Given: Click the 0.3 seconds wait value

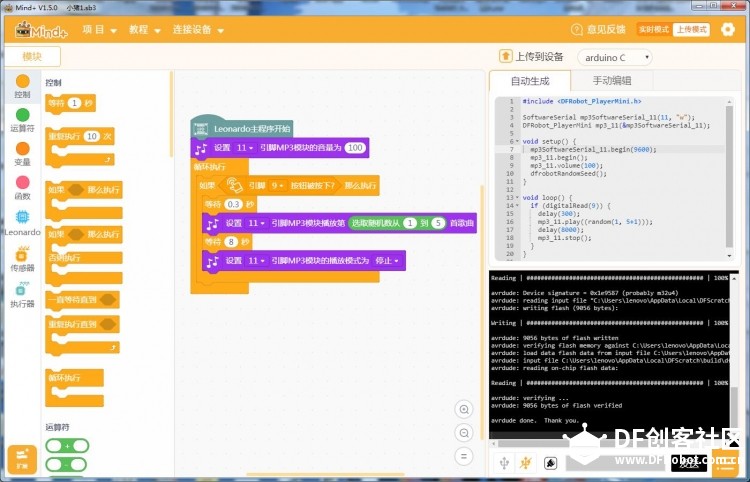Looking at the screenshot, I should pos(233,205).
